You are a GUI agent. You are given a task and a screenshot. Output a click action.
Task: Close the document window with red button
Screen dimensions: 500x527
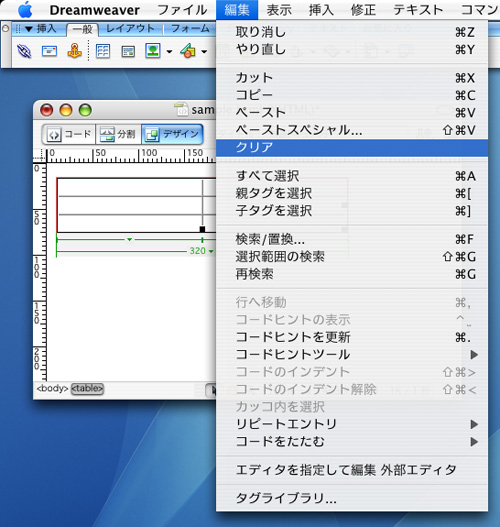coord(46,110)
